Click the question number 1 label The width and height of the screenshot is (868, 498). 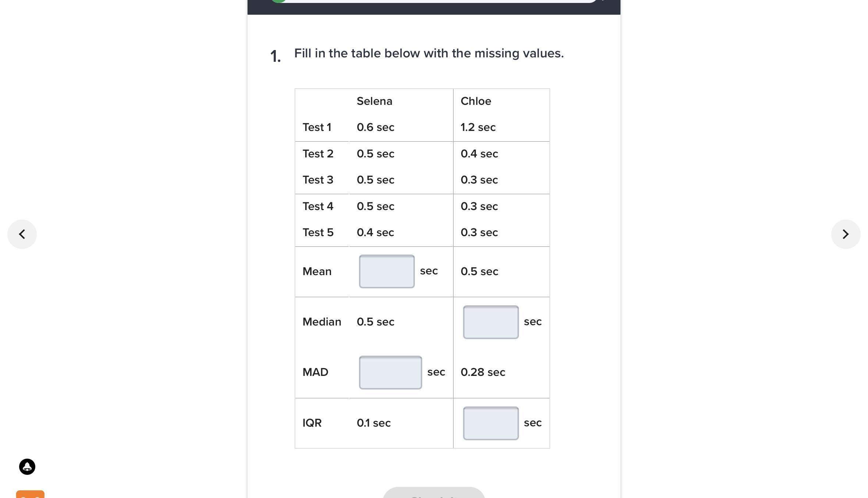(275, 57)
